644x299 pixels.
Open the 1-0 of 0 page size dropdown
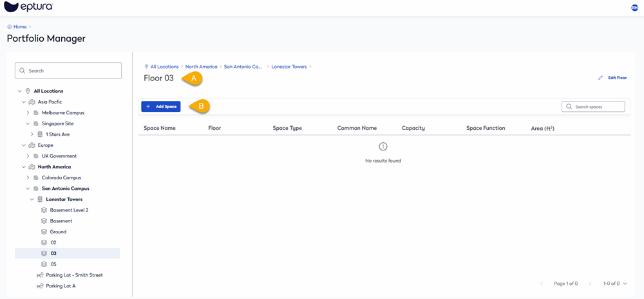click(615, 284)
